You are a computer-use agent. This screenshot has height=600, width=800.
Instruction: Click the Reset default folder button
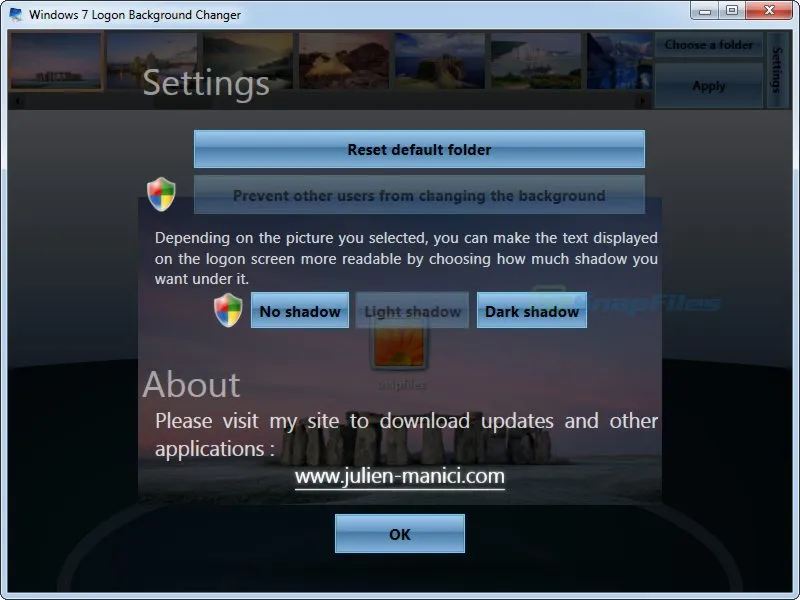(x=419, y=149)
